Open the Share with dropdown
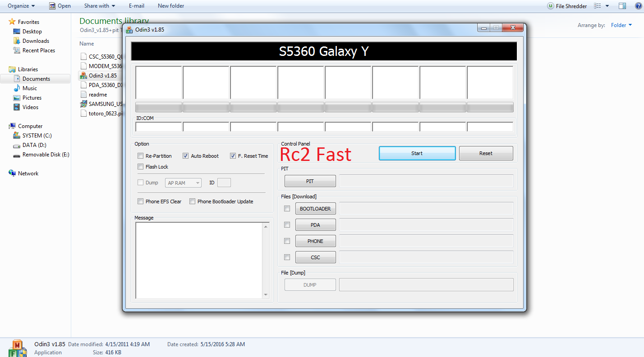 pyautogui.click(x=100, y=6)
